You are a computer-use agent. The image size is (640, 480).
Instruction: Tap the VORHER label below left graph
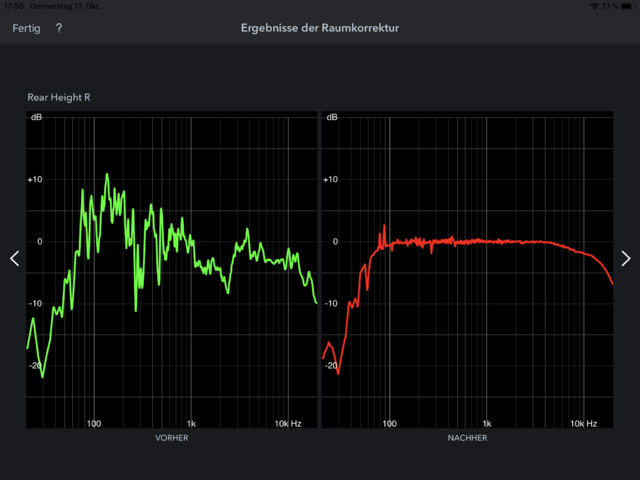point(171,438)
